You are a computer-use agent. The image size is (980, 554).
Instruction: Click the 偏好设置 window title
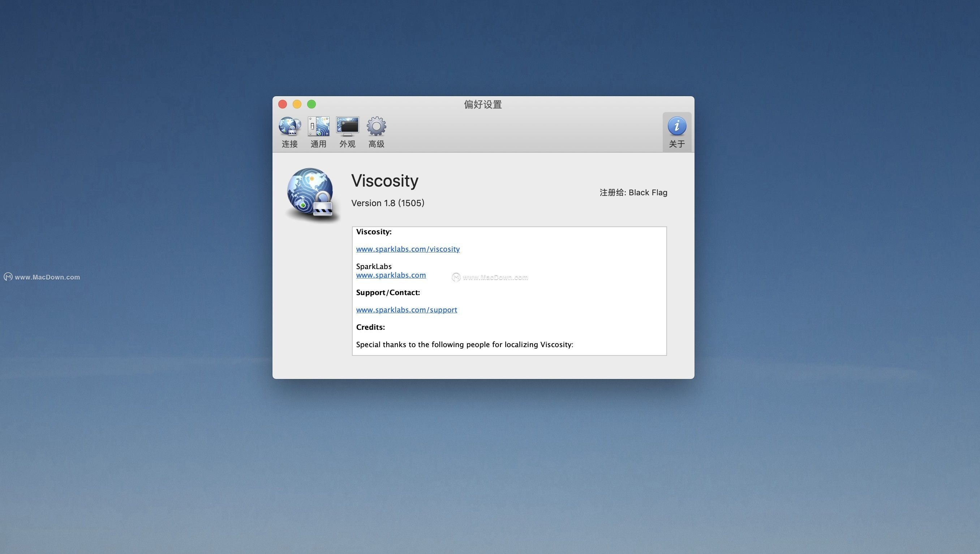483,105
